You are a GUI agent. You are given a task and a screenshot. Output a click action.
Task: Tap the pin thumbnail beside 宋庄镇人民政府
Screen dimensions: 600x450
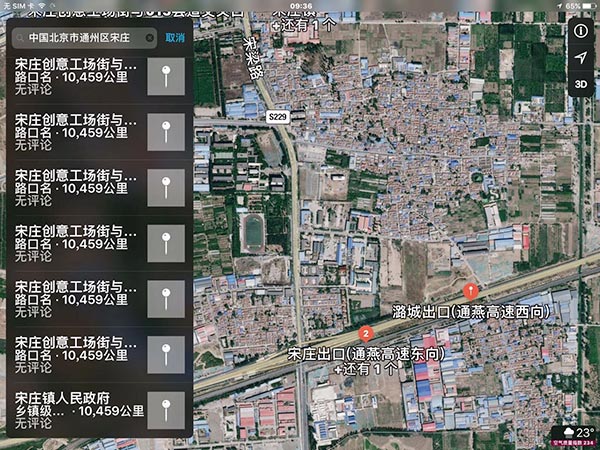[165, 410]
